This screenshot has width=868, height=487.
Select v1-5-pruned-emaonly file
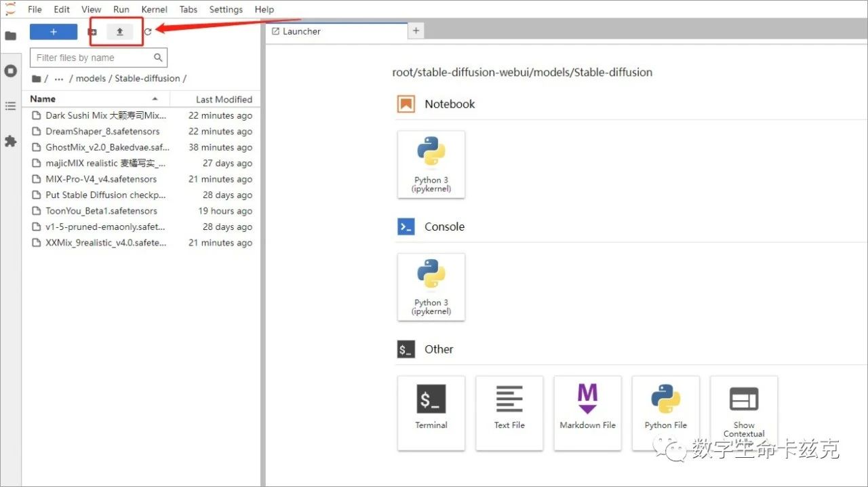142,227
